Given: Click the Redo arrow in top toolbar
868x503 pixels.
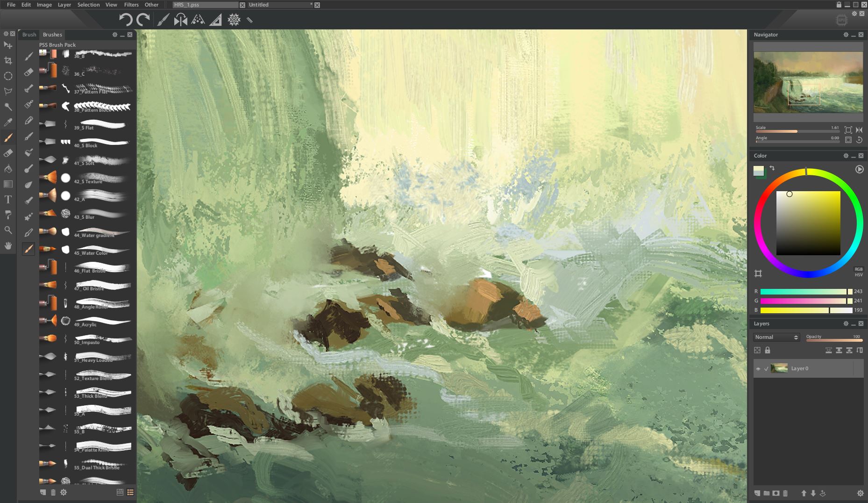Looking at the screenshot, I should (143, 20).
